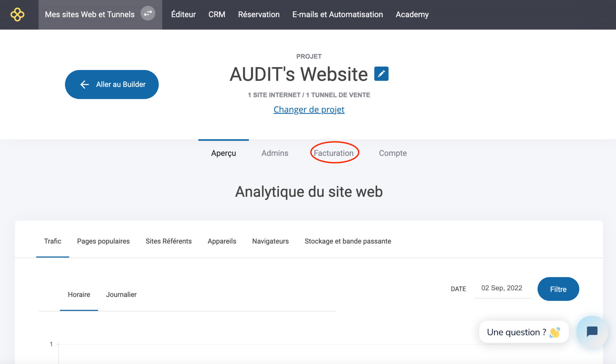Select the Trafic analytics tab
Screen dimensions: 616x364
(53, 241)
